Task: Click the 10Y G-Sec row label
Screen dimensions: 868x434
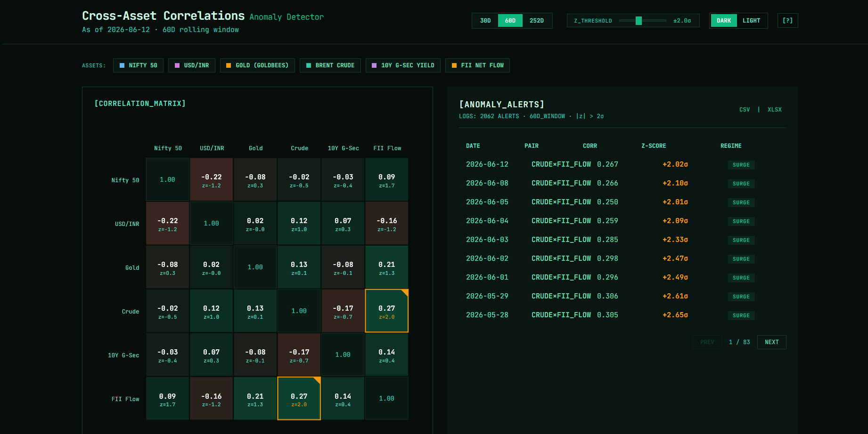Action: coord(123,355)
